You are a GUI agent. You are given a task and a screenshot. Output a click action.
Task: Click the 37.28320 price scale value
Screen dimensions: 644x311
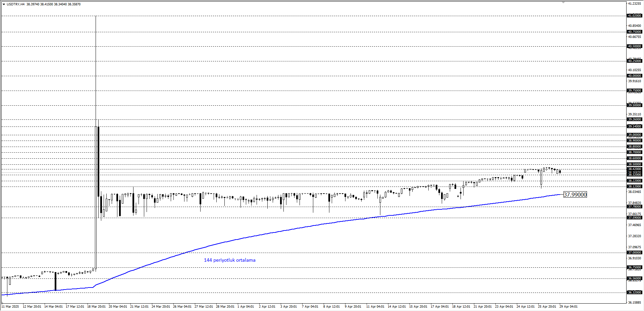tap(634, 236)
